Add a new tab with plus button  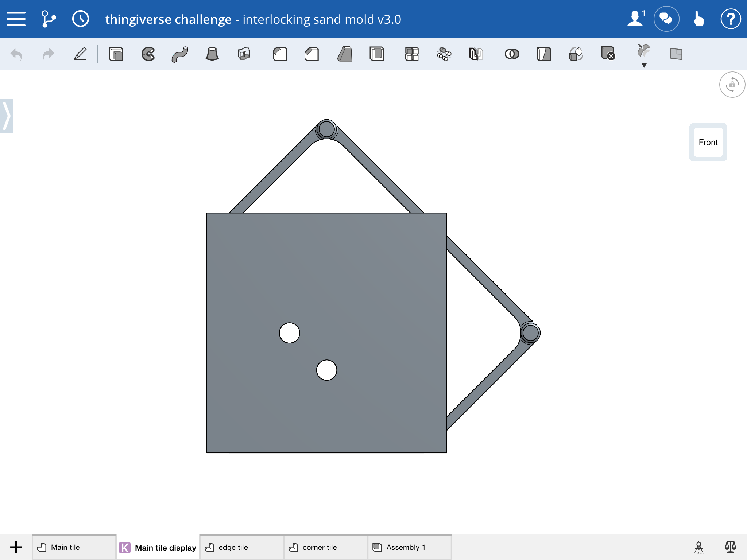pyautogui.click(x=16, y=547)
